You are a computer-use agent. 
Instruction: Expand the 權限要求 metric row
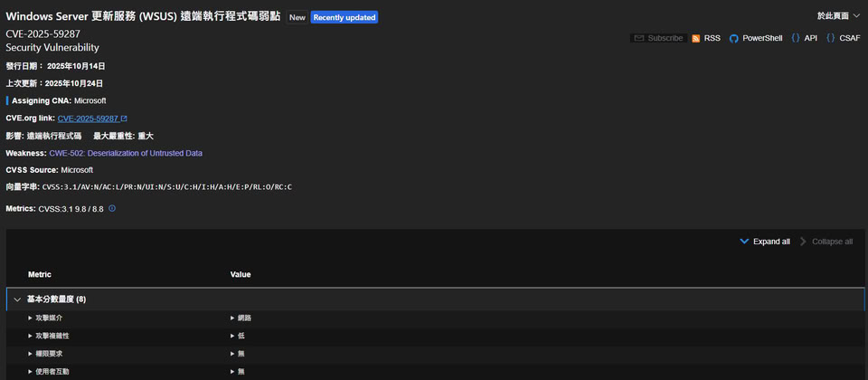(31, 354)
